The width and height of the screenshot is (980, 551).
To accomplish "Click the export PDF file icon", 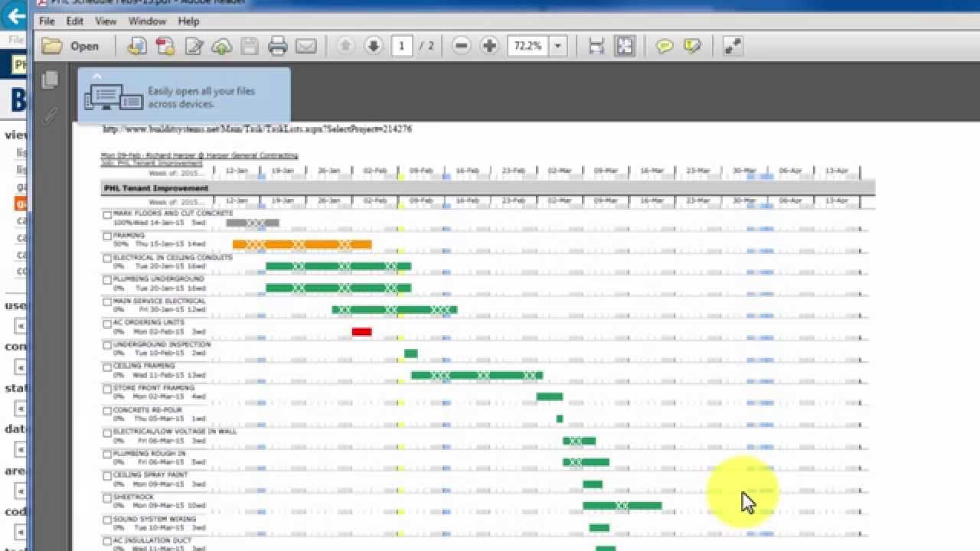I will (165, 46).
